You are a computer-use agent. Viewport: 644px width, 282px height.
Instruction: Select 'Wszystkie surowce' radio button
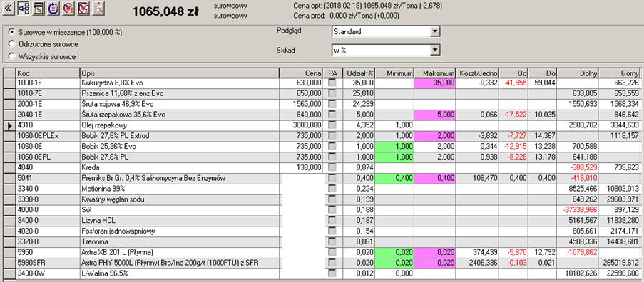(11, 56)
